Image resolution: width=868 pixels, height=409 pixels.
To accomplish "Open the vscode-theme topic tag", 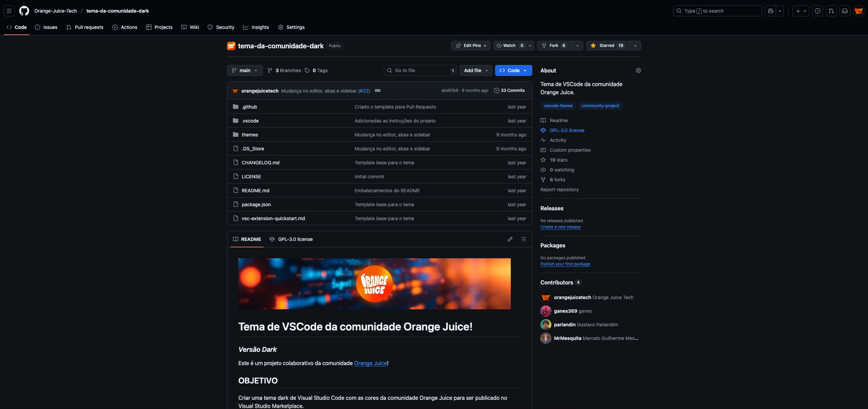I will 558,106.
